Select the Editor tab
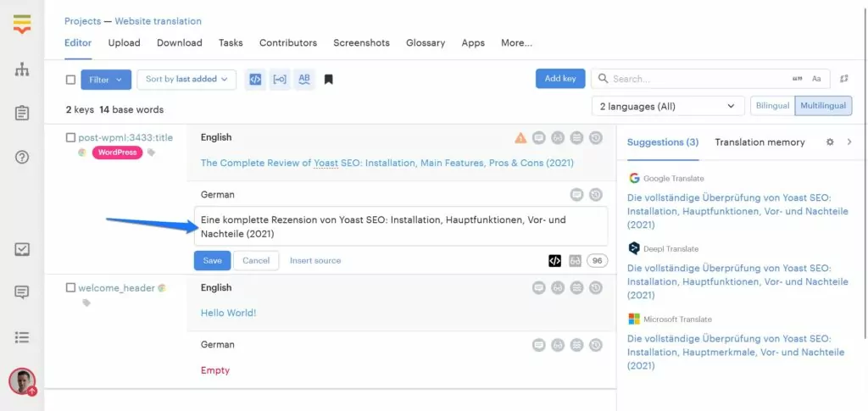The width and height of the screenshot is (868, 411). tap(78, 42)
